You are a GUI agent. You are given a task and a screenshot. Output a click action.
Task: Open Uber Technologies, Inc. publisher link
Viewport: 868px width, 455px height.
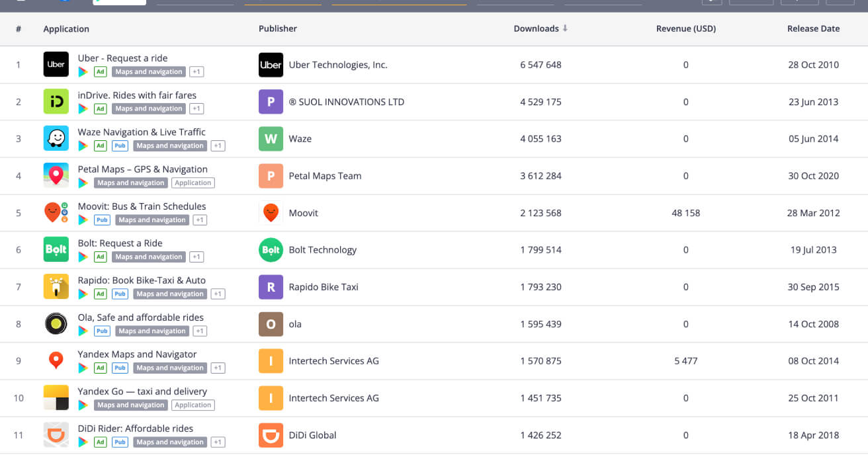coord(337,65)
